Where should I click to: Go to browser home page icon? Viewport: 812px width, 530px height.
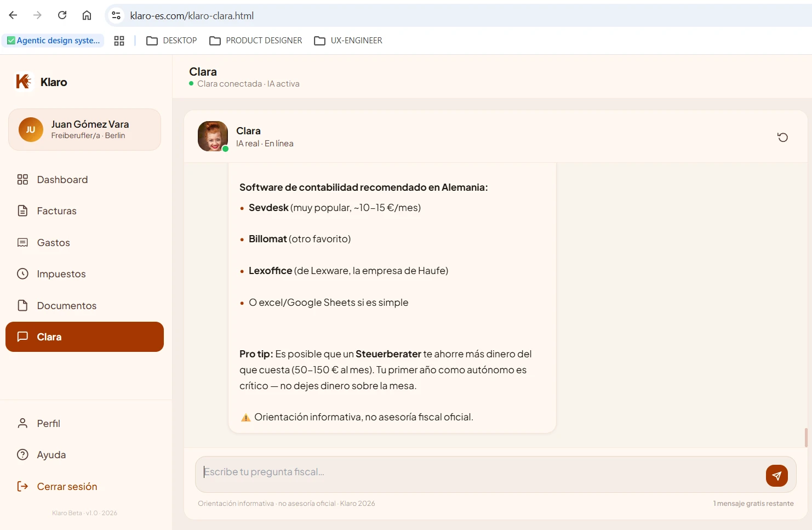[x=87, y=15]
